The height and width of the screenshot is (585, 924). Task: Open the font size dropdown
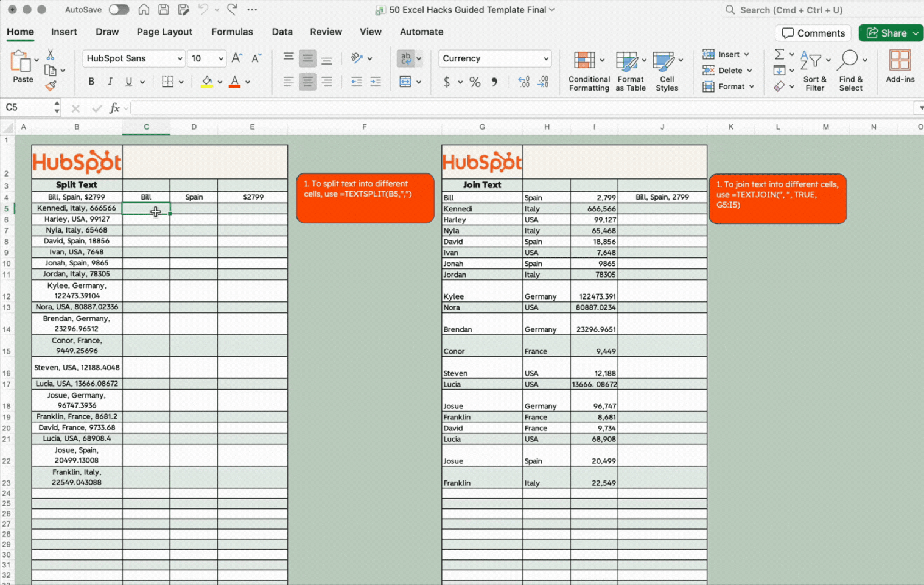220,59
